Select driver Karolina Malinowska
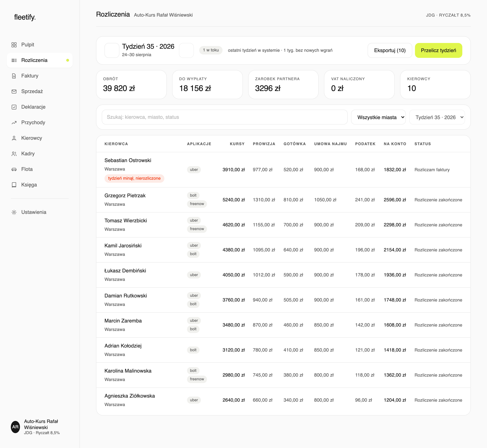Image resolution: width=487 pixels, height=448 pixels. point(128,371)
